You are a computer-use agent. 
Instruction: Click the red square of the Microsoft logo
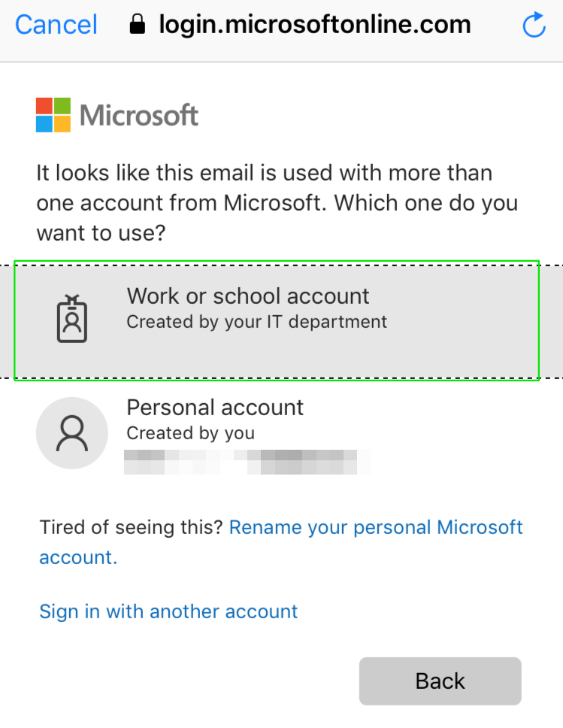44,105
